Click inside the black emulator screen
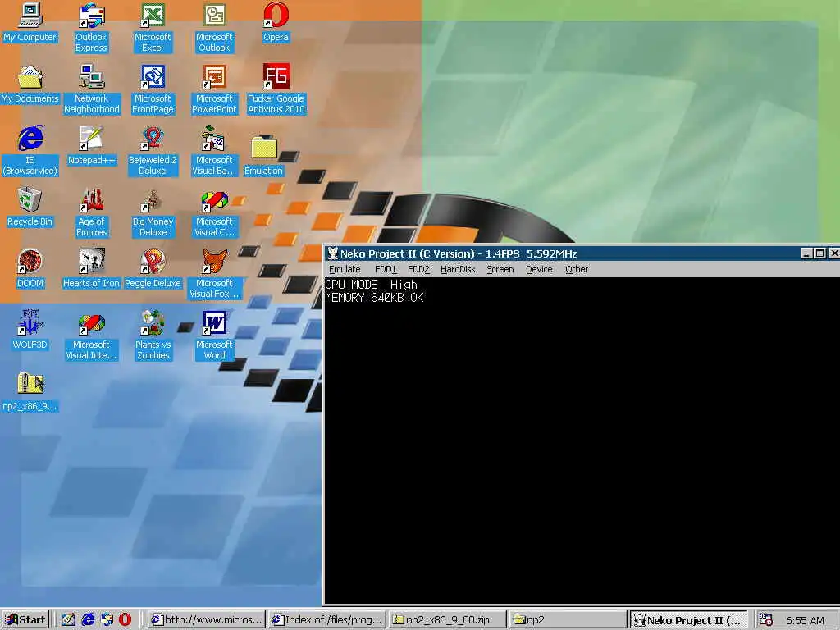 (x=582, y=441)
